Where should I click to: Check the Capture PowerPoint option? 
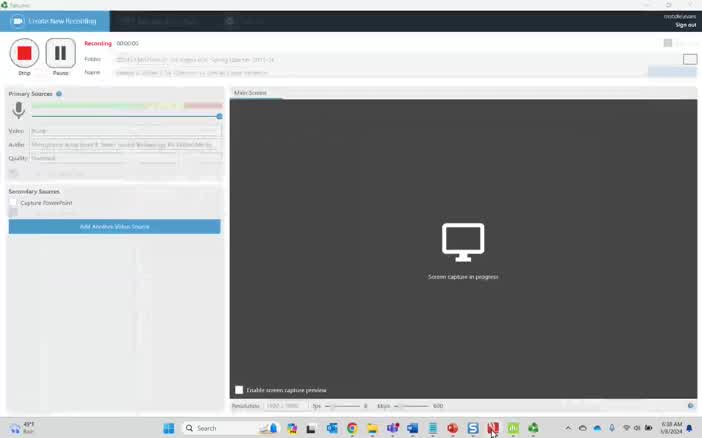(x=14, y=203)
